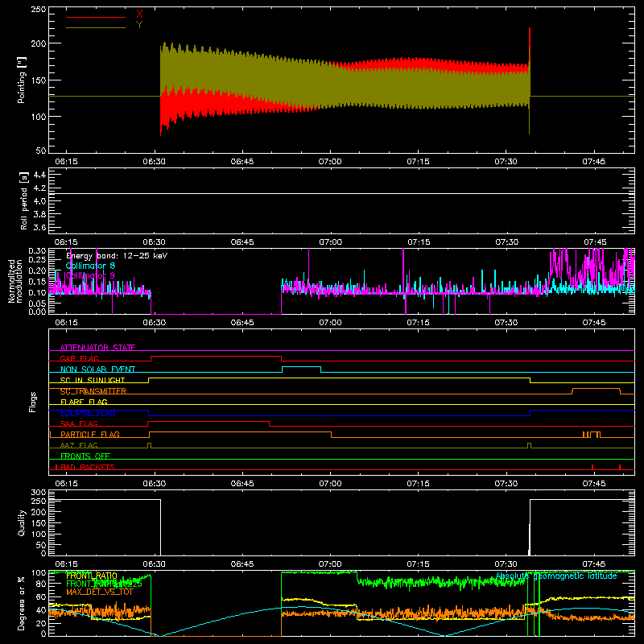Click the 300 tick on Quality axis

coord(38,493)
